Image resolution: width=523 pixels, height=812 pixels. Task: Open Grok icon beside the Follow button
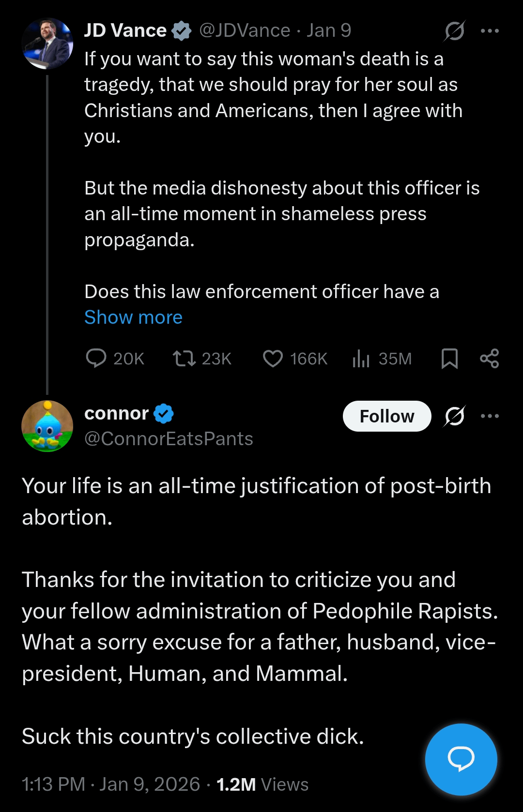(455, 416)
